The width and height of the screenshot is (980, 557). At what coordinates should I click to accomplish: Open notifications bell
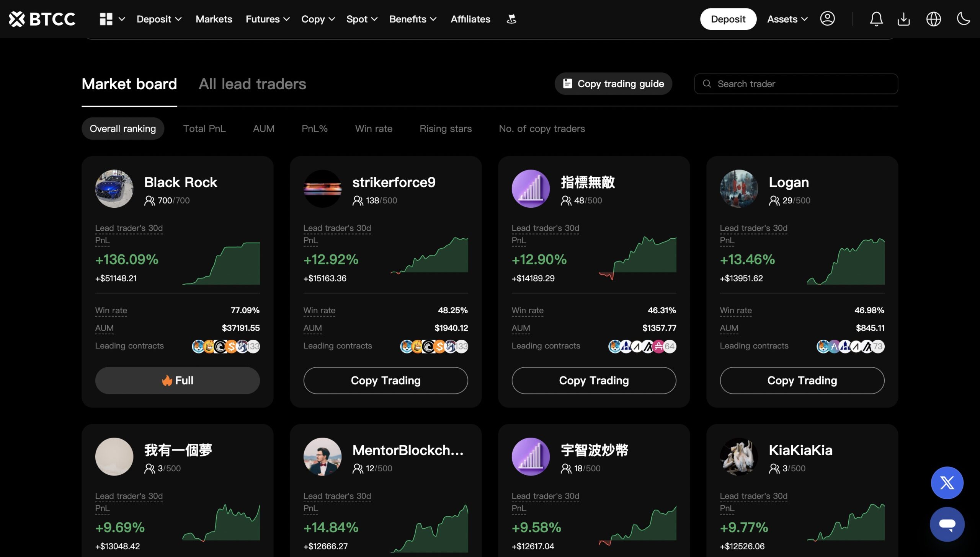pos(876,19)
